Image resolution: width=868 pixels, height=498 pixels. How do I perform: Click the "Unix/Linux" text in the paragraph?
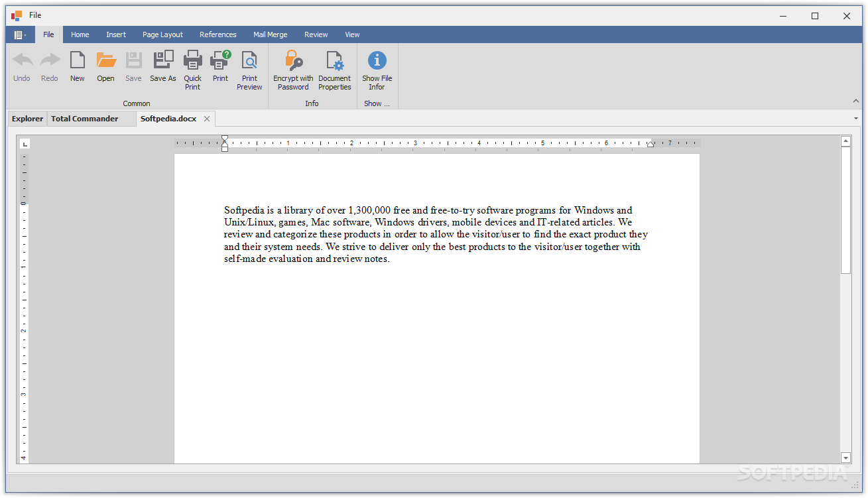pyautogui.click(x=249, y=222)
